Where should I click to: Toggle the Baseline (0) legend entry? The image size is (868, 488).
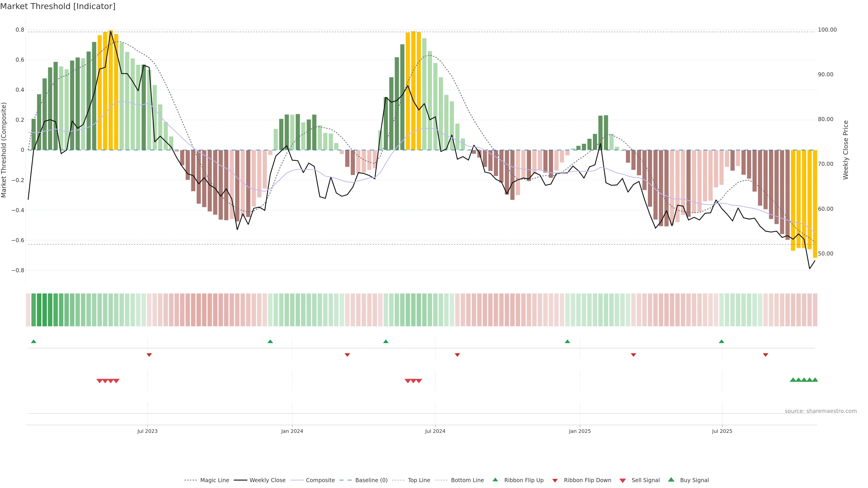pos(371,480)
